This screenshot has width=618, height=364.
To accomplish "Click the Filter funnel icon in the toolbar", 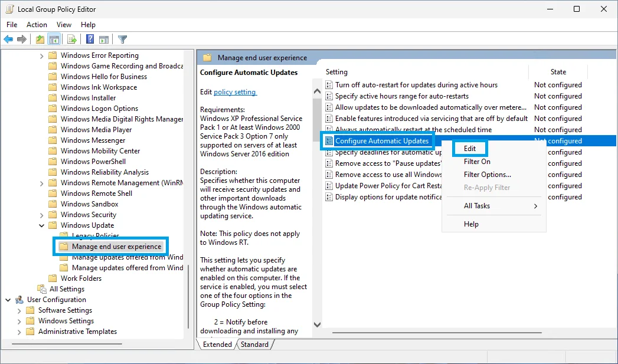I will pyautogui.click(x=122, y=40).
